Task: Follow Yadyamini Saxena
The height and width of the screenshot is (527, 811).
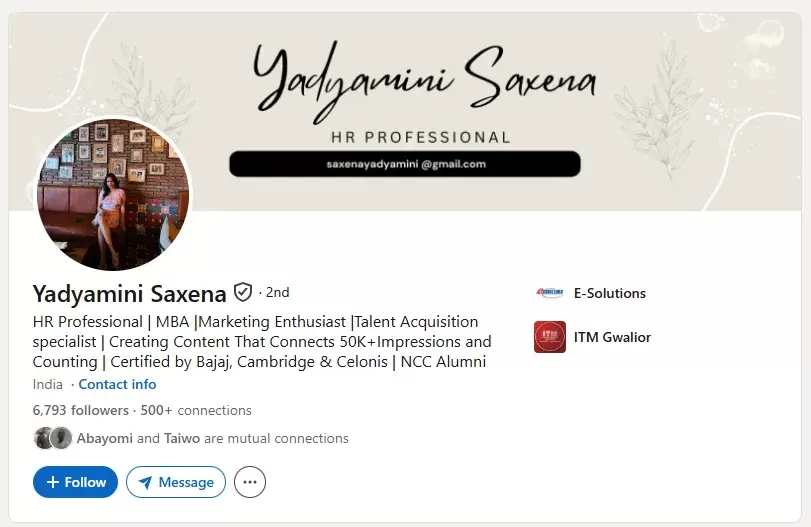Action: coord(75,482)
